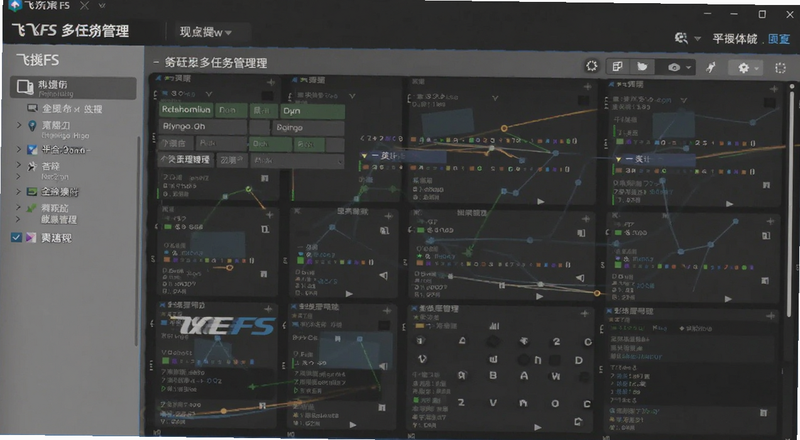Click the running figure icon in toolbar
800x440 pixels.
(711, 67)
